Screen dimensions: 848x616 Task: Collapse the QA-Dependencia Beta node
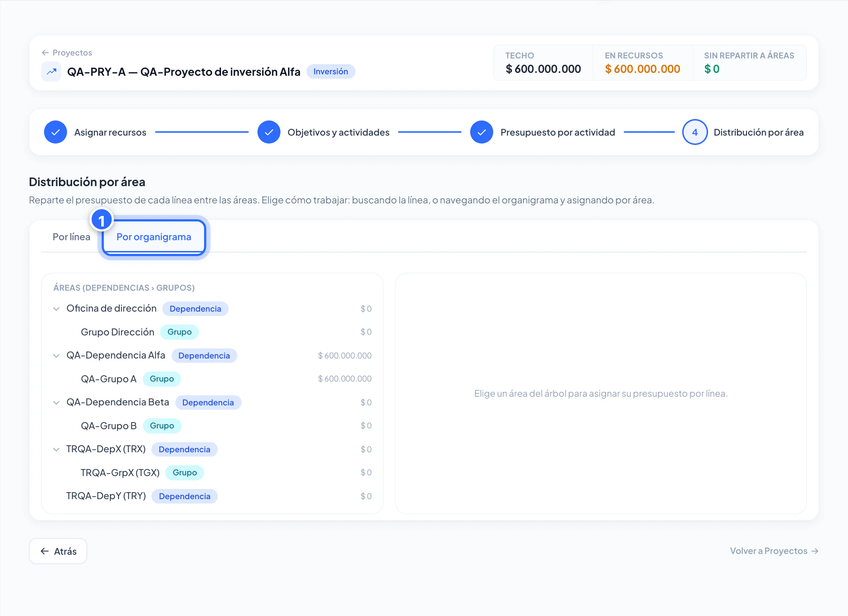(56, 402)
